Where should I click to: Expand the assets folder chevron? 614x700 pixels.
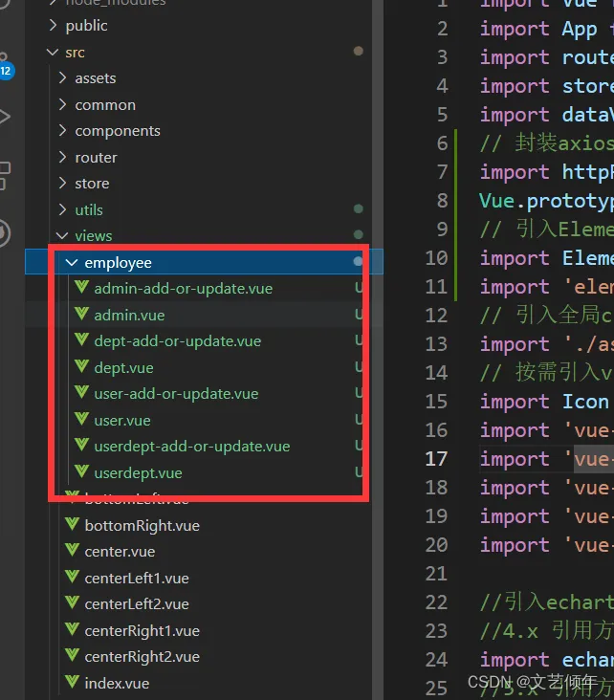(x=63, y=78)
